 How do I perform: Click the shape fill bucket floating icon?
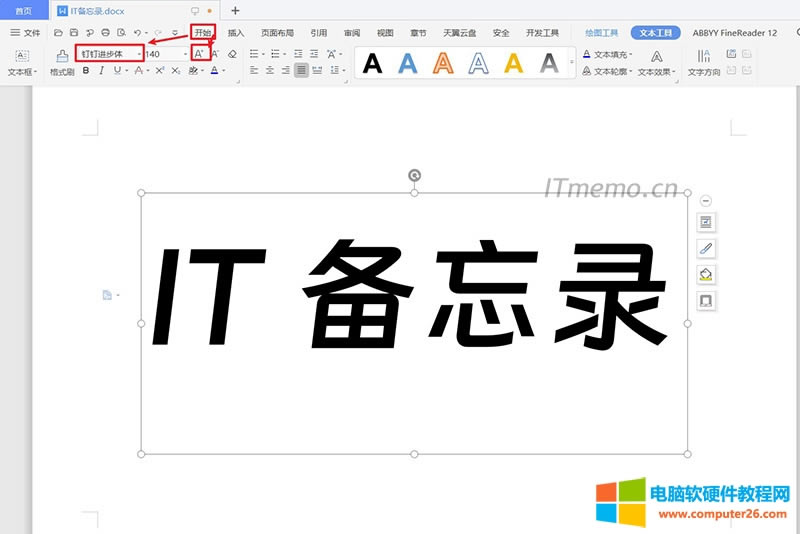706,274
